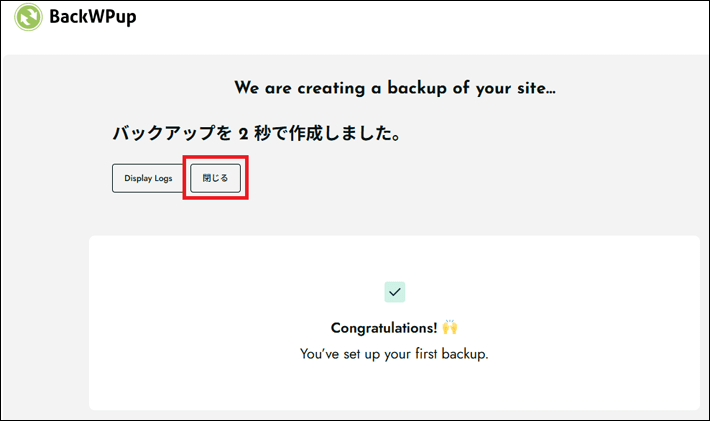Image resolution: width=710 pixels, height=421 pixels.
Task: Click the green BackWPup logo icon
Action: (28, 18)
